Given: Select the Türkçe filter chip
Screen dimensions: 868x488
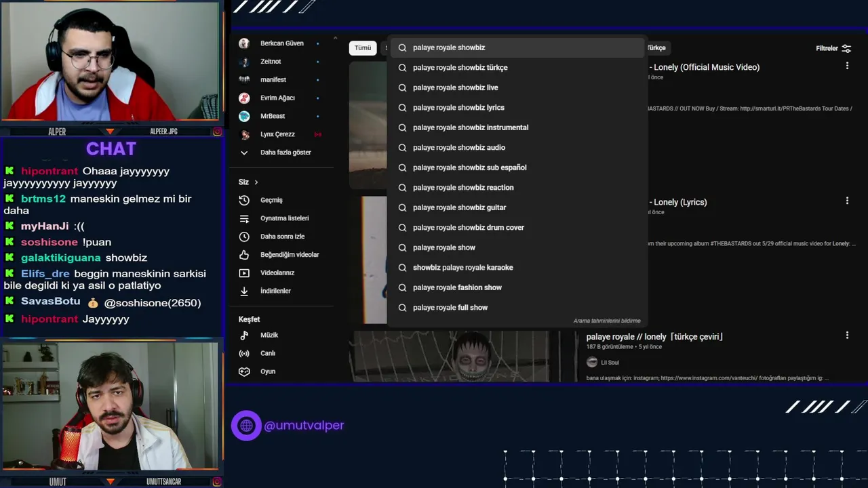Looking at the screenshot, I should pos(656,48).
